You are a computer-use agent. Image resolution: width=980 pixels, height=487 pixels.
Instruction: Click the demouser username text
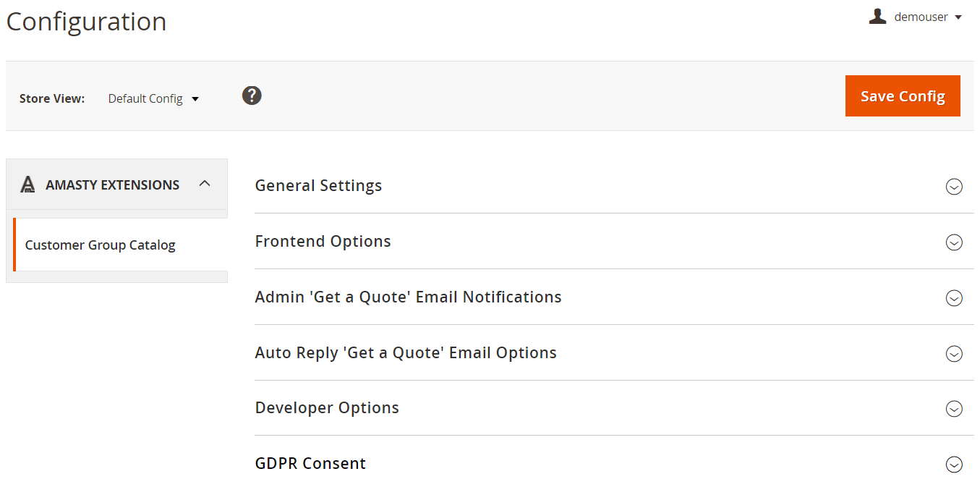point(921,17)
